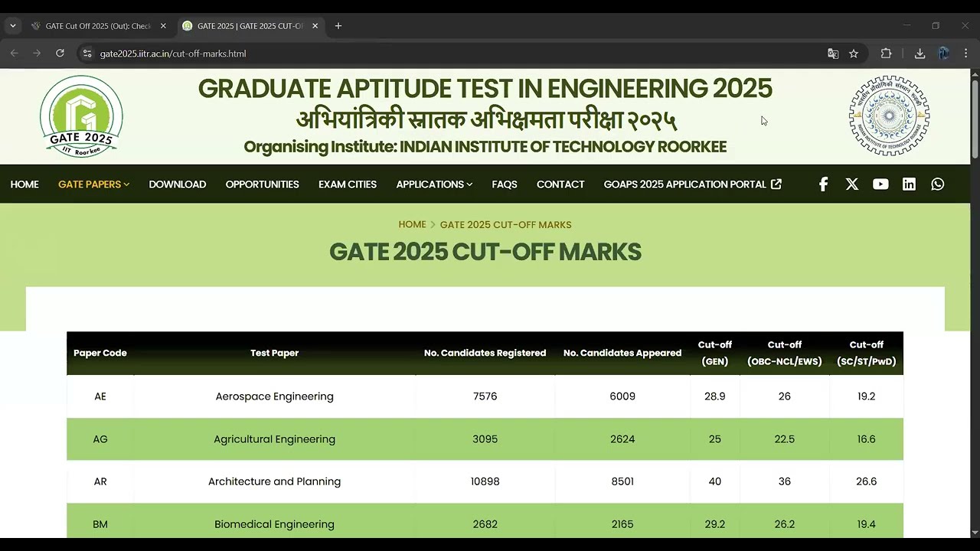Image resolution: width=980 pixels, height=551 pixels.
Task: Click No. Candidates Registered column header
Action: point(485,353)
